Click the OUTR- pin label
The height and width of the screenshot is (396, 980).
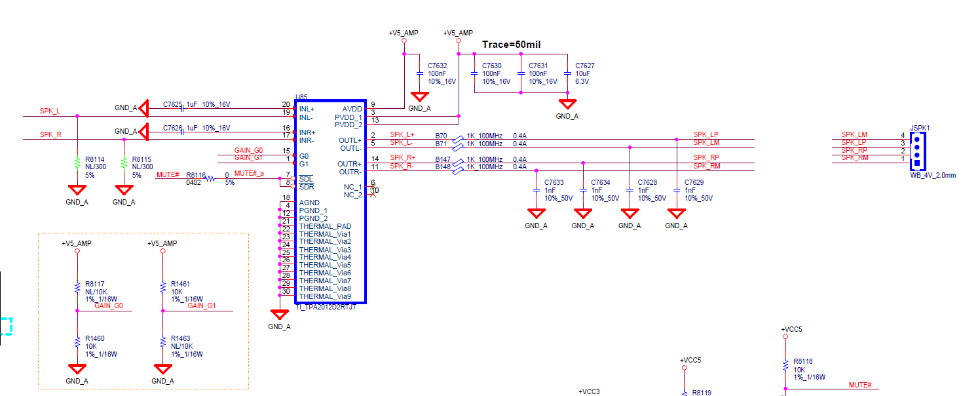pos(350,171)
